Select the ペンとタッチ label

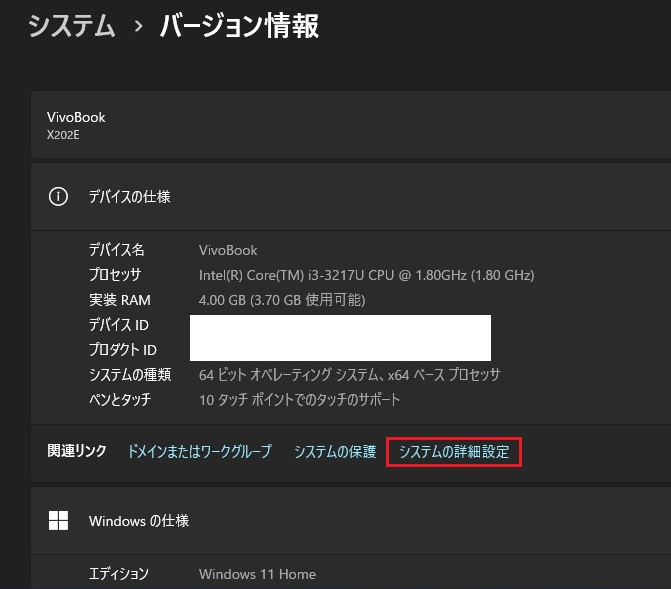(x=120, y=399)
